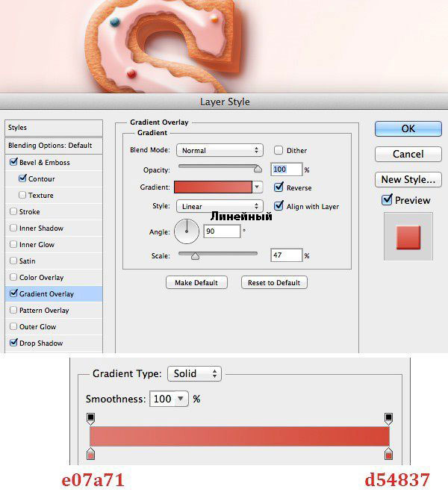Enable the Texture checkbox
Screen dimensions: 448x501
click(x=22, y=195)
